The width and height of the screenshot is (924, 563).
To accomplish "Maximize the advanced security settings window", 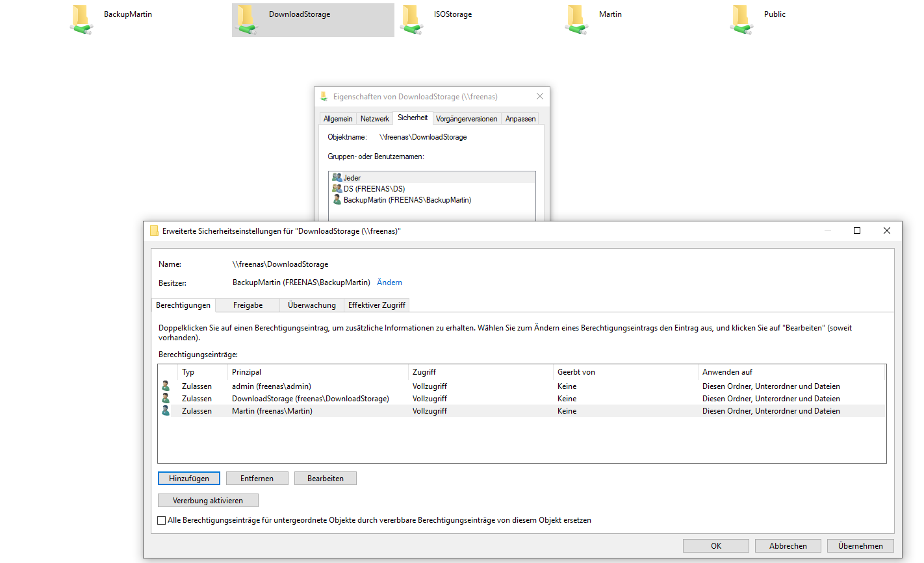I will [x=856, y=231].
